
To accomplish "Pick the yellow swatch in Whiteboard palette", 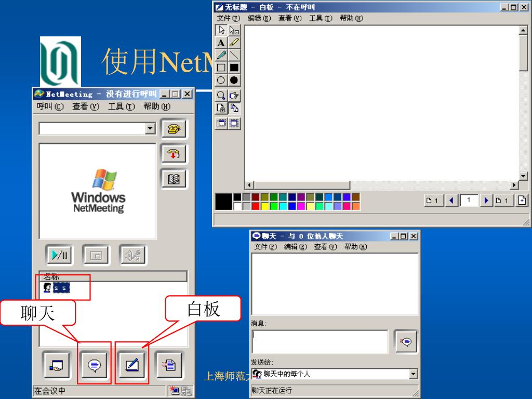I will (x=264, y=206).
